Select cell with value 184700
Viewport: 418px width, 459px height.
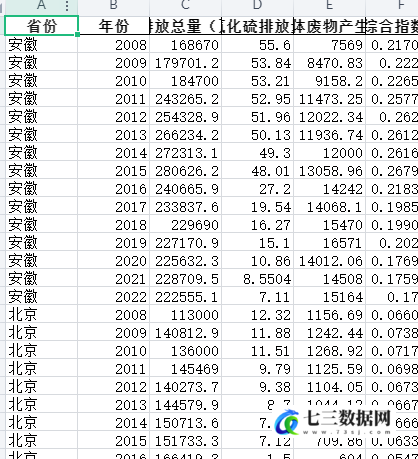(x=185, y=81)
